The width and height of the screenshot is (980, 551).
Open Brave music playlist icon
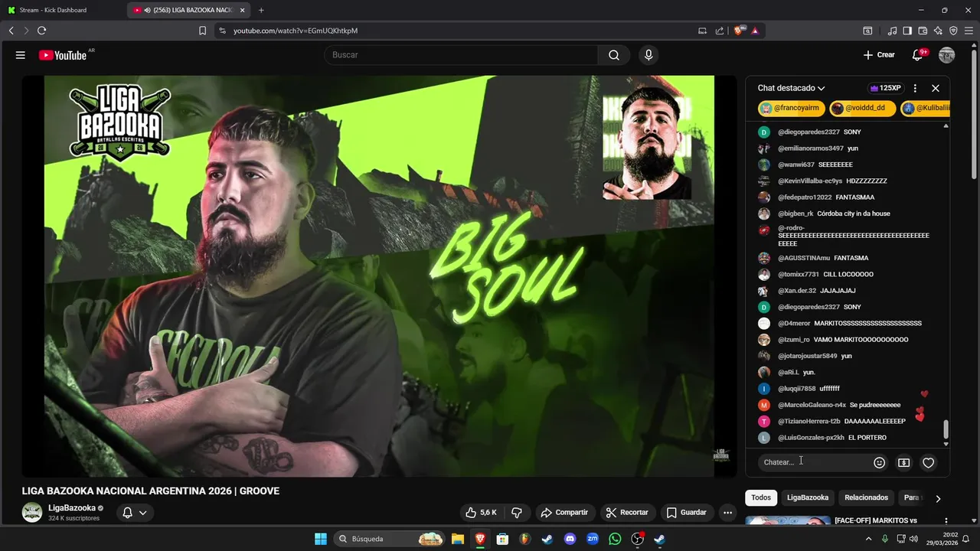point(892,31)
